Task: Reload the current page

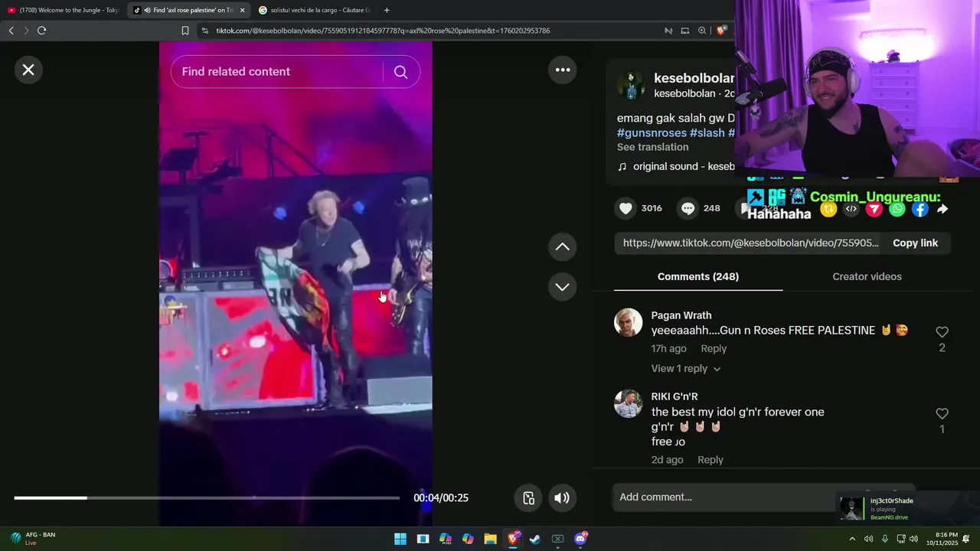Action: [x=42, y=31]
